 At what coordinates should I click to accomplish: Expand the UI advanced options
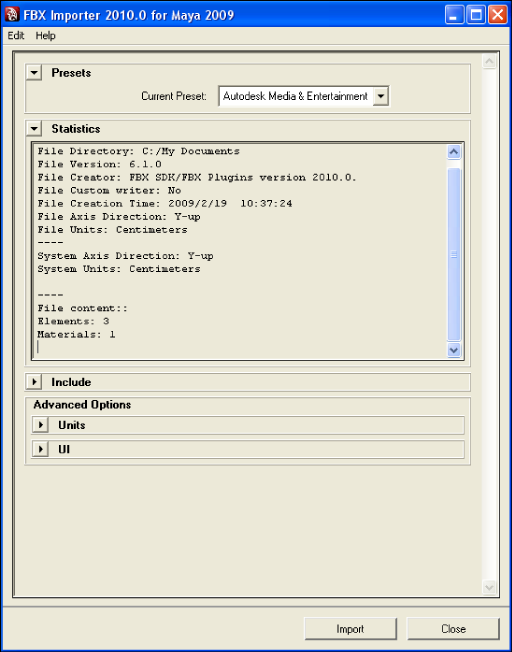[x=41, y=449]
